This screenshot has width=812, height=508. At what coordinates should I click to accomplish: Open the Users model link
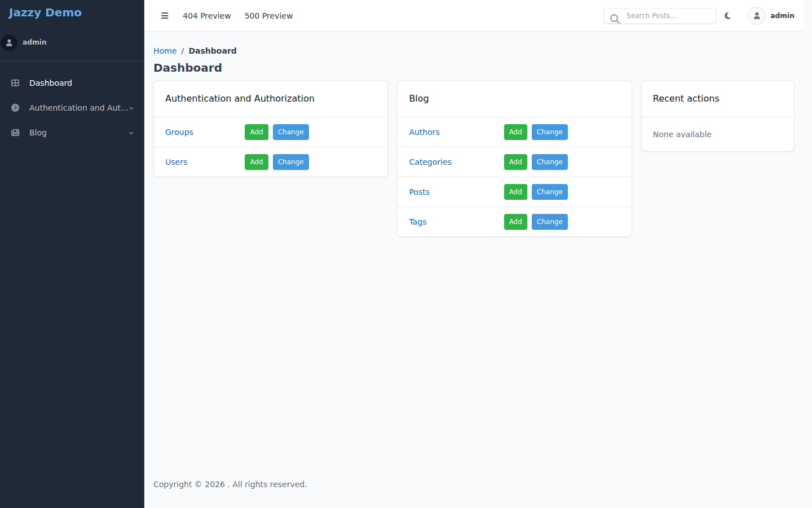(176, 162)
